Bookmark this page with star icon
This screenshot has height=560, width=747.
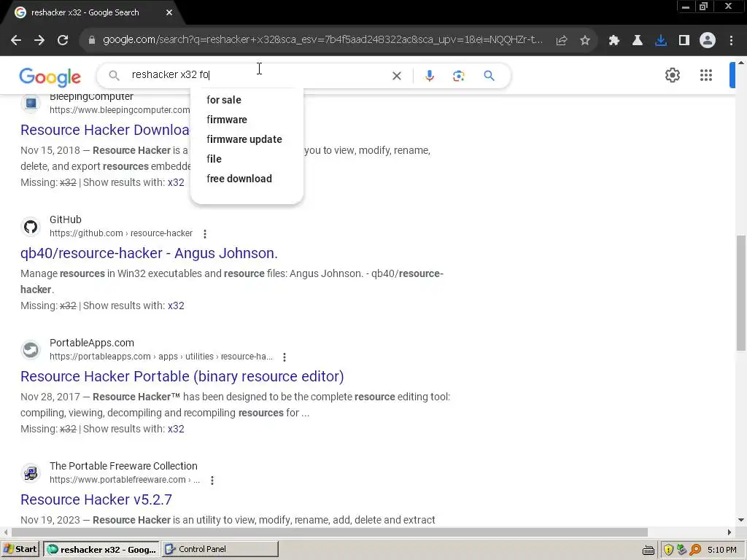point(585,41)
